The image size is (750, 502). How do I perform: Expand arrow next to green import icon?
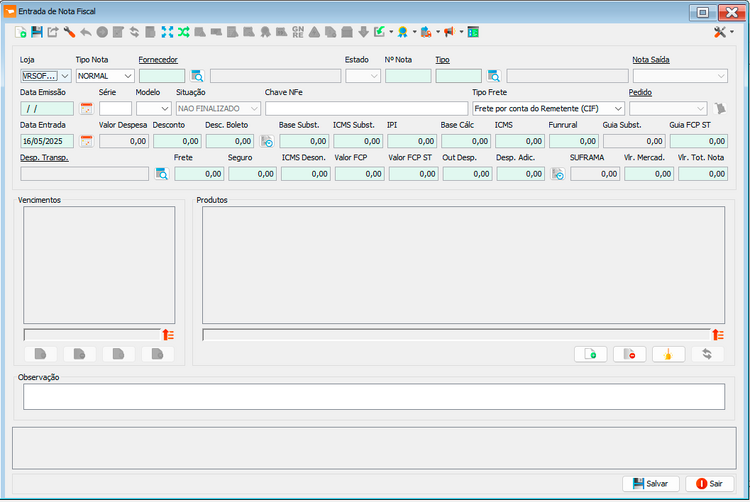[x=391, y=33]
